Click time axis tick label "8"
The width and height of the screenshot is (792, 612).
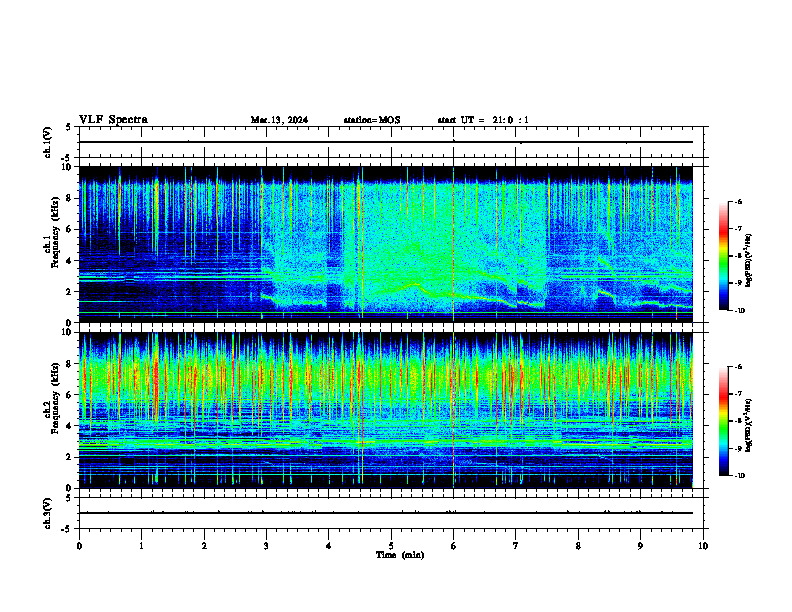coord(578,546)
